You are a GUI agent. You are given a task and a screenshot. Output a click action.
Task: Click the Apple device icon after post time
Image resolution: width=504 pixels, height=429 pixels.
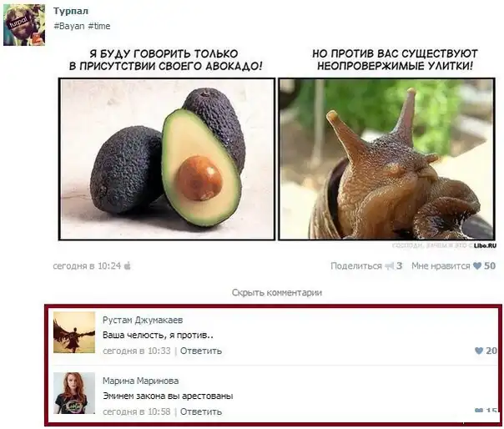128,265
